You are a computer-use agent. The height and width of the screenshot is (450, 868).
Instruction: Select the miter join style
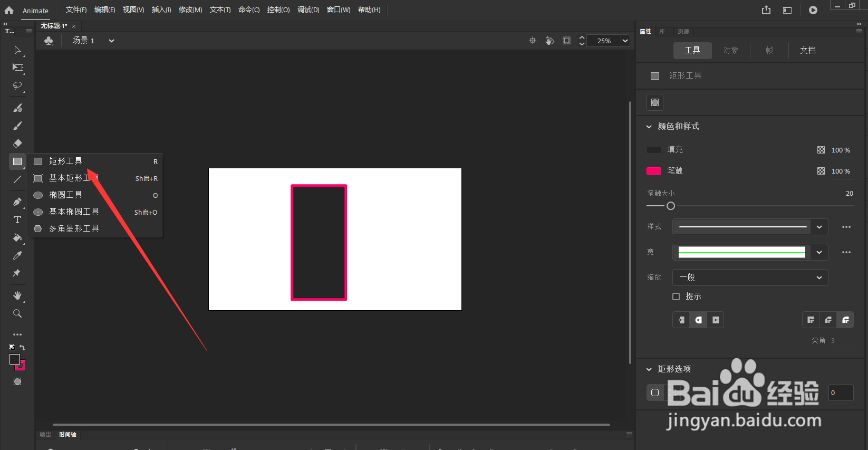[x=811, y=320]
